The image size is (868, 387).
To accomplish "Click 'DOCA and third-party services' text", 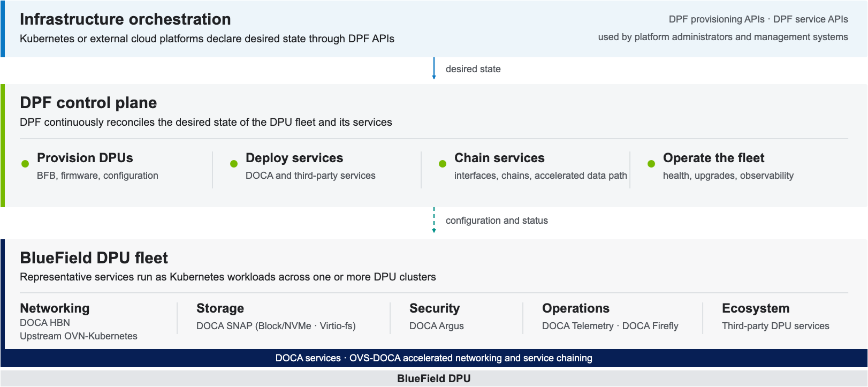I will [310, 176].
